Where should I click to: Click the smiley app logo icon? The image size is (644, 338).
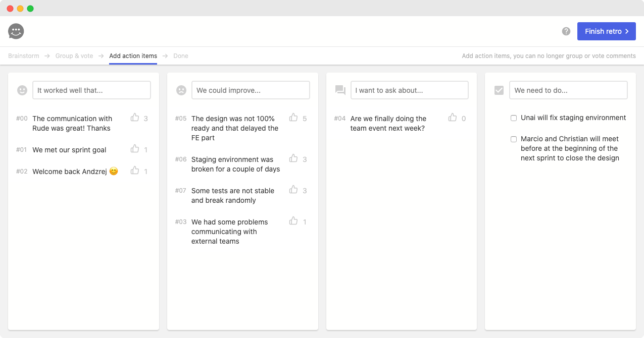(16, 31)
